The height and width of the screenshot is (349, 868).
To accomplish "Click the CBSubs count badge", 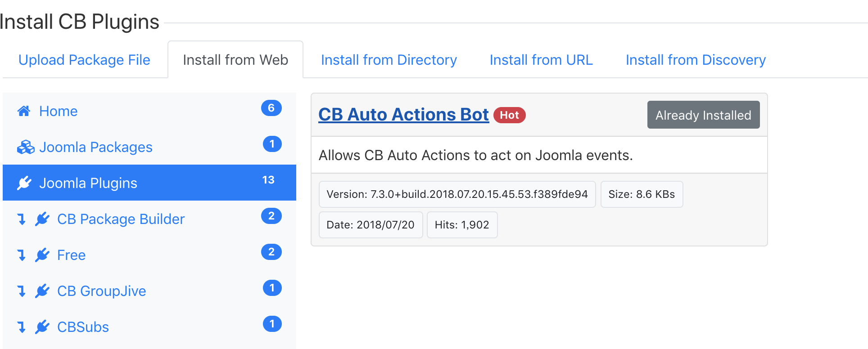I will pos(272,324).
